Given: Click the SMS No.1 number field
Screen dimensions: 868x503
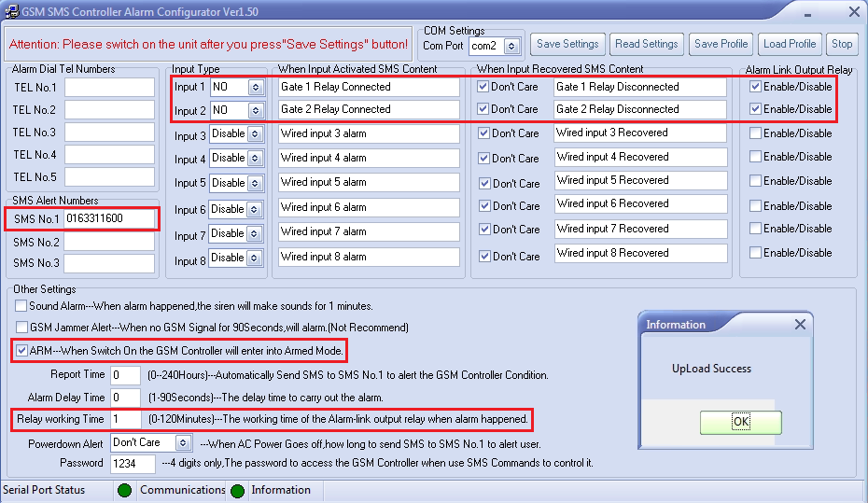Looking at the screenshot, I should point(109,219).
